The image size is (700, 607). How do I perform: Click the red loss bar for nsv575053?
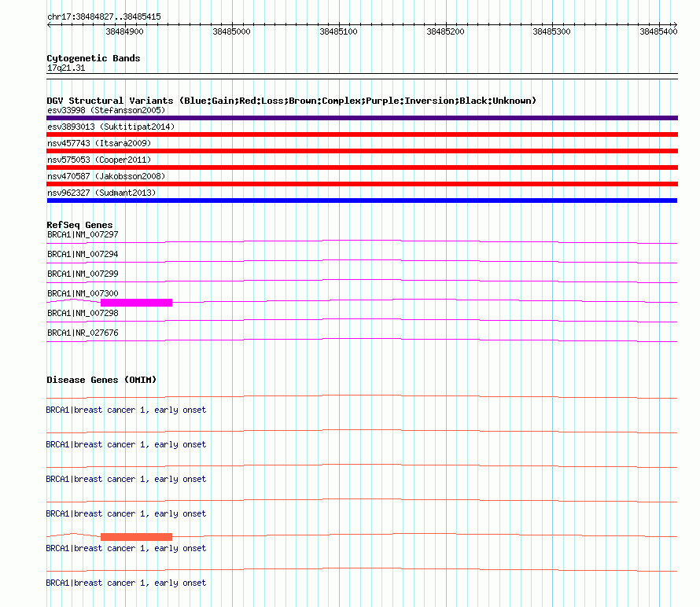(x=362, y=167)
